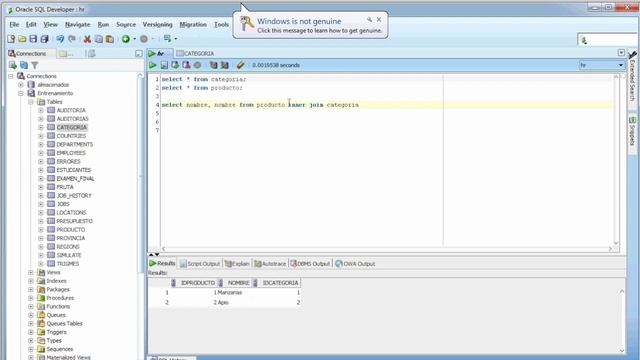The height and width of the screenshot is (360, 640).
Task: Click the Cancel grey circle icon in worksheet toolbar
Action: pyautogui.click(x=198, y=65)
